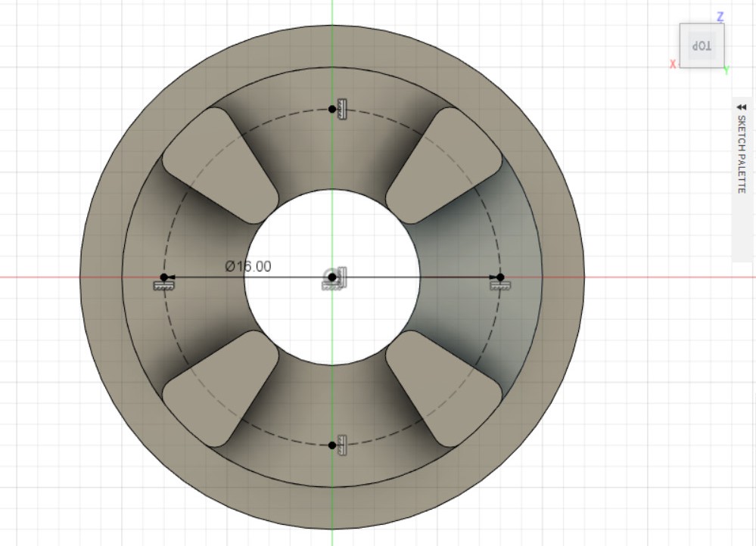Screen dimensions: 756x546
Task: Select the bottom sketch point on dashed circle
Action: 332,445
